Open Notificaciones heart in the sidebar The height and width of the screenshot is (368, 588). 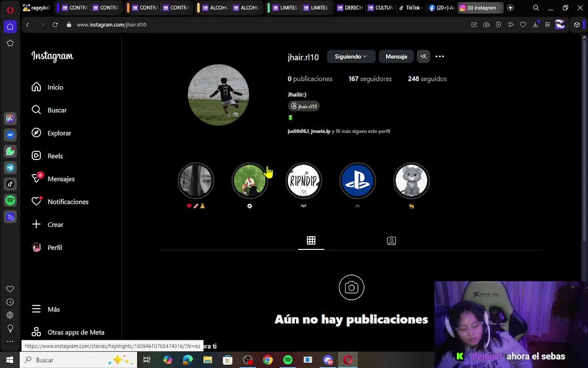60,202
